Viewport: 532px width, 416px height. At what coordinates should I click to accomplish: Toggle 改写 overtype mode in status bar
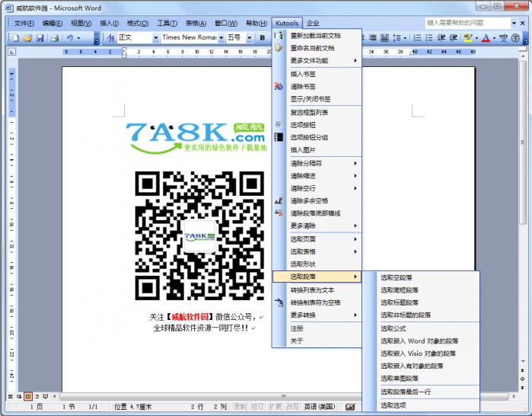click(x=292, y=407)
